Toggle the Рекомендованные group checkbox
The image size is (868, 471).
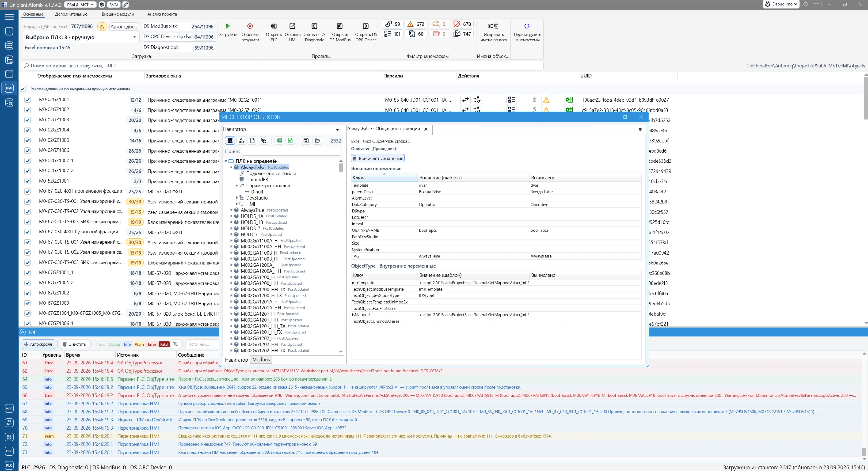tap(23, 89)
